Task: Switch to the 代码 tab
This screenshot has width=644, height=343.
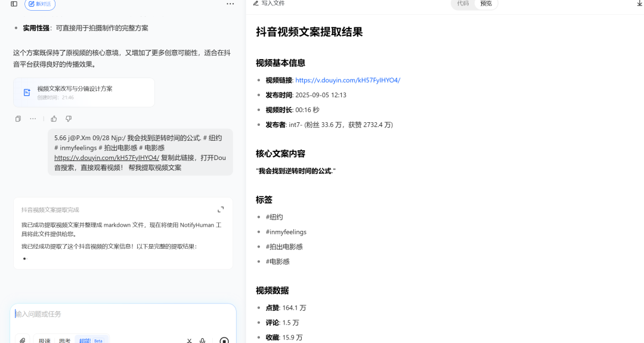Action: pyautogui.click(x=463, y=4)
